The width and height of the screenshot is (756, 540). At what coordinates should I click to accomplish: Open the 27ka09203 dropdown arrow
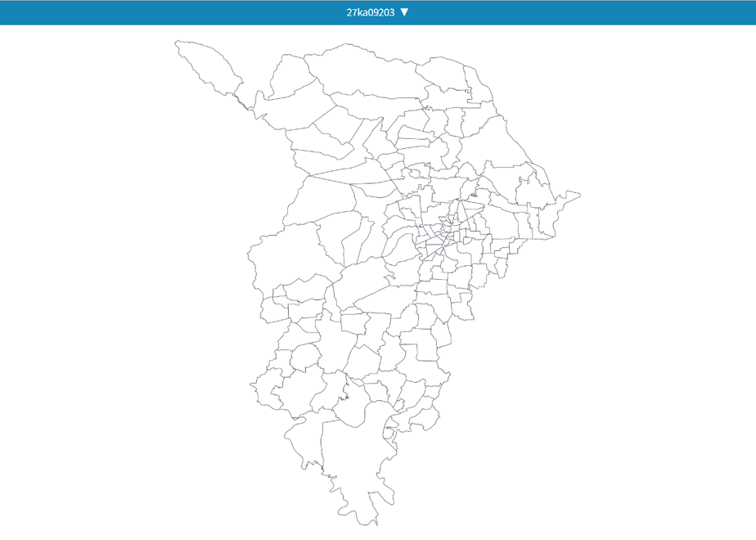point(404,12)
